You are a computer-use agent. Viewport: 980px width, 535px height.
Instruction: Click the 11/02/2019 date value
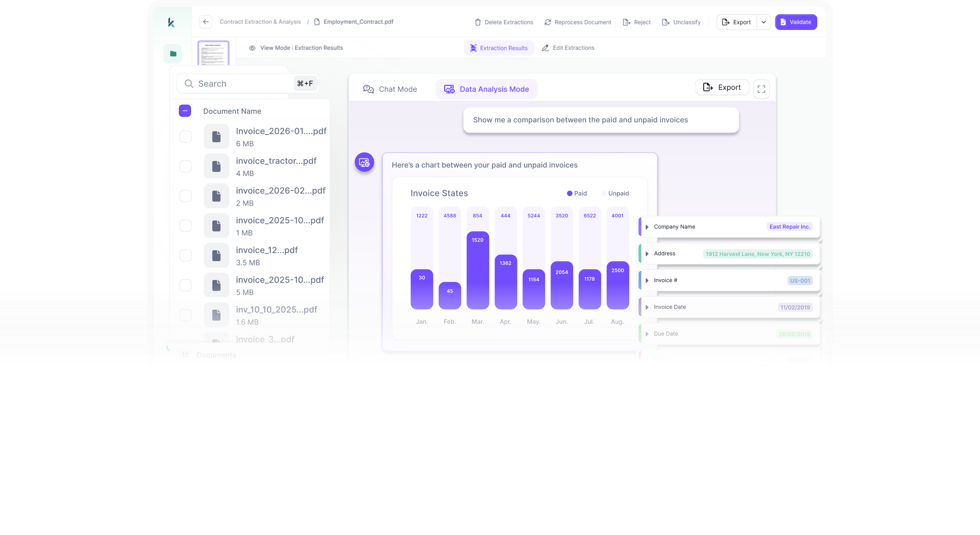(x=795, y=307)
